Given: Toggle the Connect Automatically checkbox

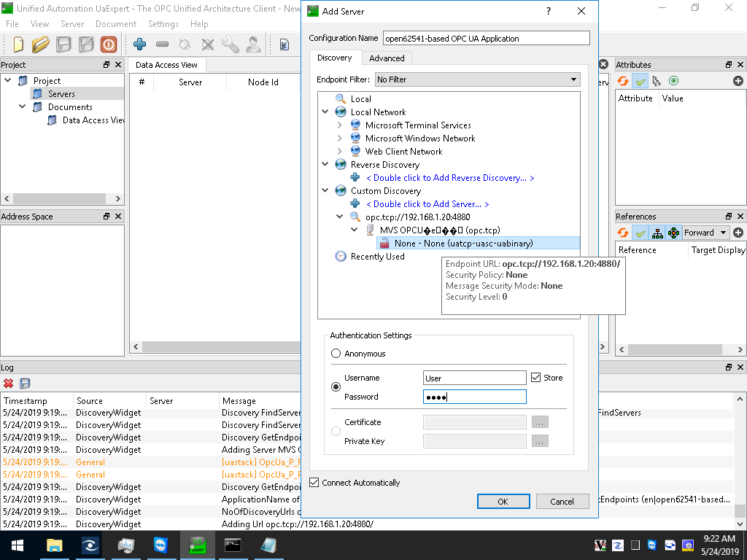Looking at the screenshot, I should 314,483.
